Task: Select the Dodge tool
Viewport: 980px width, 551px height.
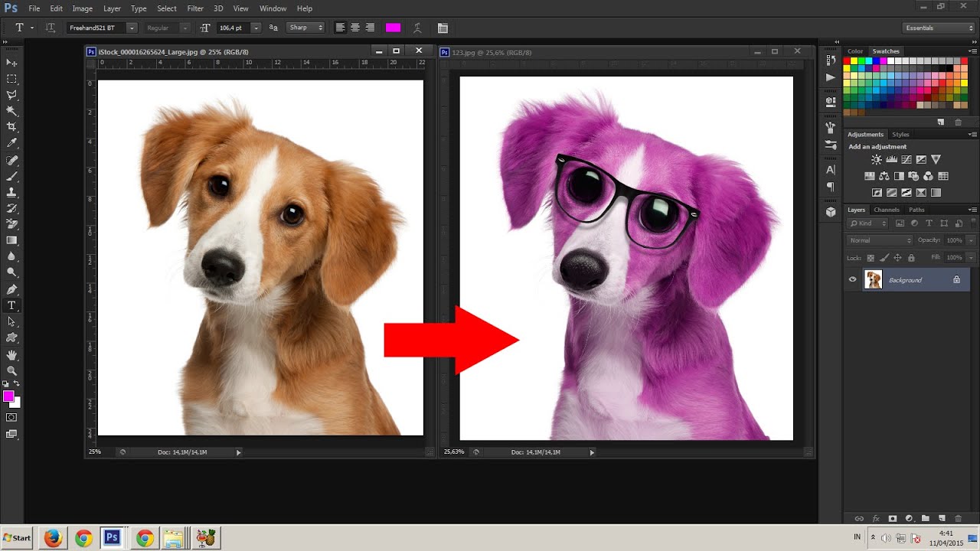Action: coord(11,272)
